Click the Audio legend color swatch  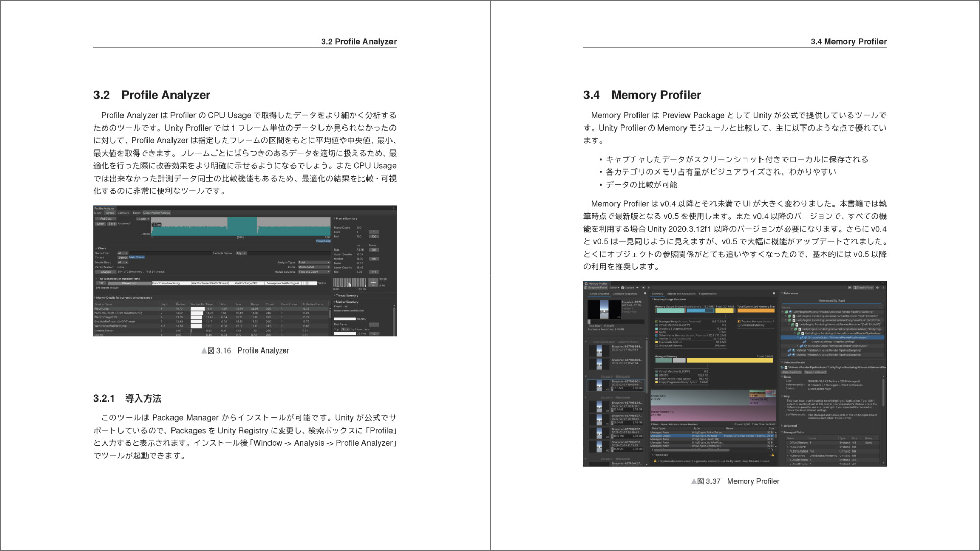[656, 332]
